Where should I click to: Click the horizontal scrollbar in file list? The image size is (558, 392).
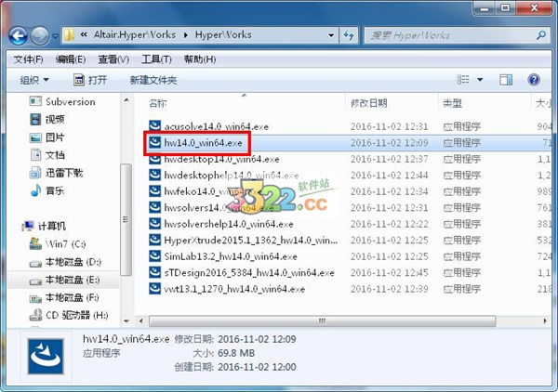322,320
